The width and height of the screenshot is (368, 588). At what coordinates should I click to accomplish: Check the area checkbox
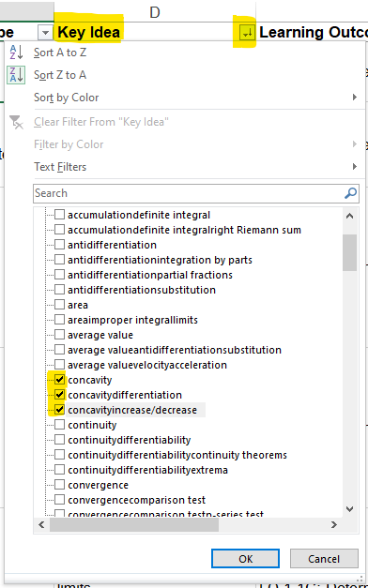(59, 305)
